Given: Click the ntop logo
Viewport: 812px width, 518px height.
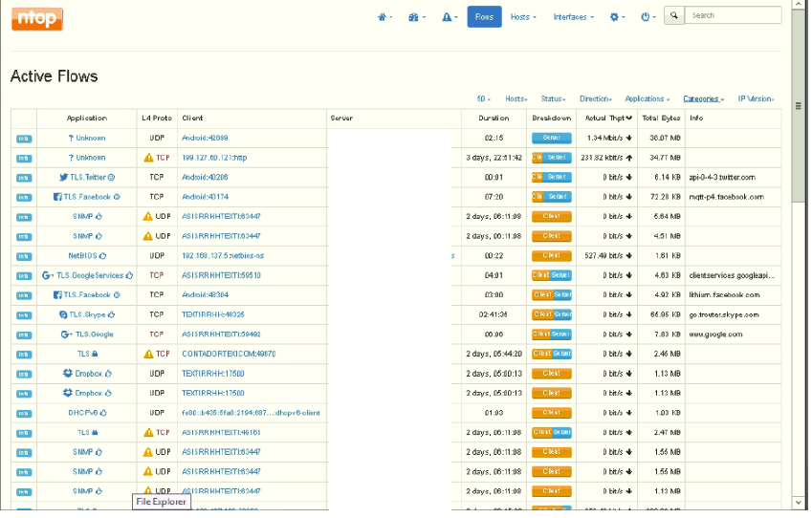Looking at the screenshot, I should tap(37, 18).
